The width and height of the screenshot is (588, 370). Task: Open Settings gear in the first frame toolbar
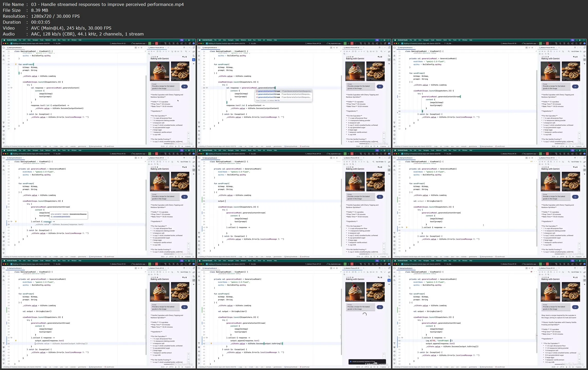[190, 43]
